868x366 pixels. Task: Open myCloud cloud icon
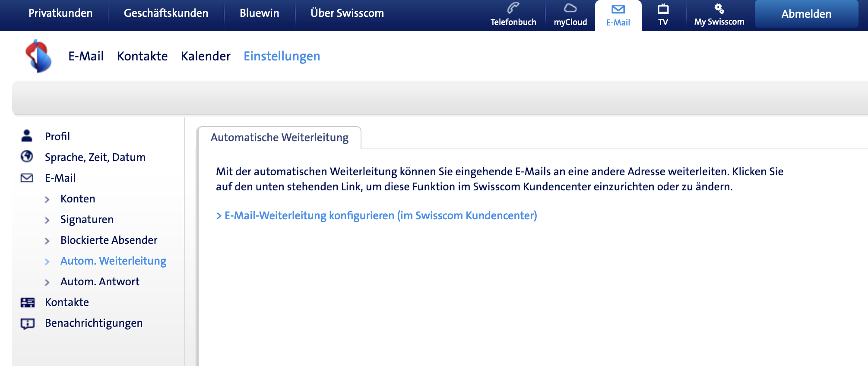[x=570, y=8]
